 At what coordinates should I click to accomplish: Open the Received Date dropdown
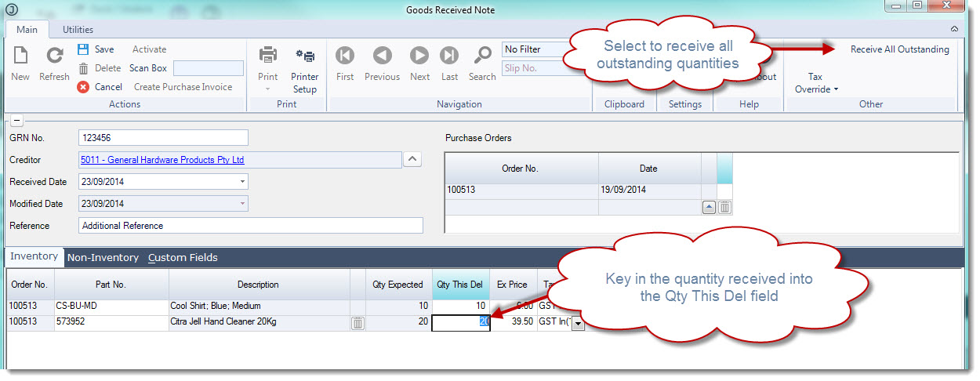pyautogui.click(x=242, y=182)
